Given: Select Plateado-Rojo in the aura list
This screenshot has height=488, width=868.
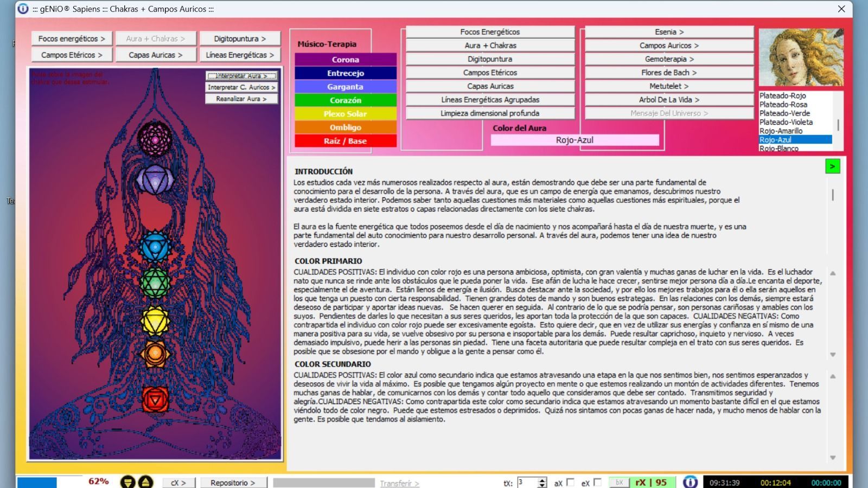Looking at the screenshot, I should tap(795, 96).
